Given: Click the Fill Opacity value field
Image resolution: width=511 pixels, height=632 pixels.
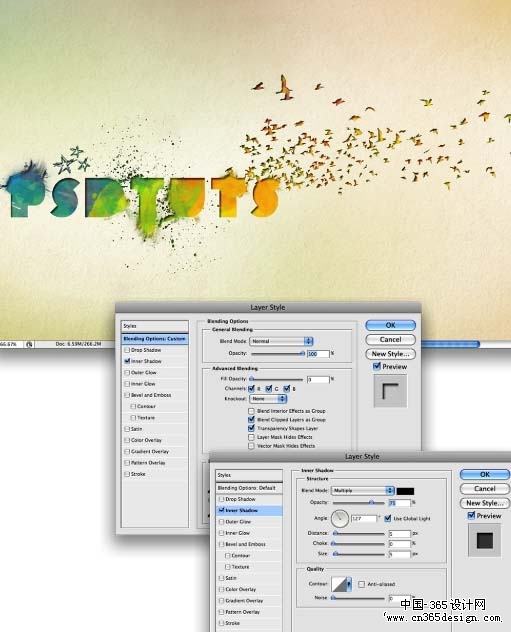Looking at the screenshot, I should [318, 379].
